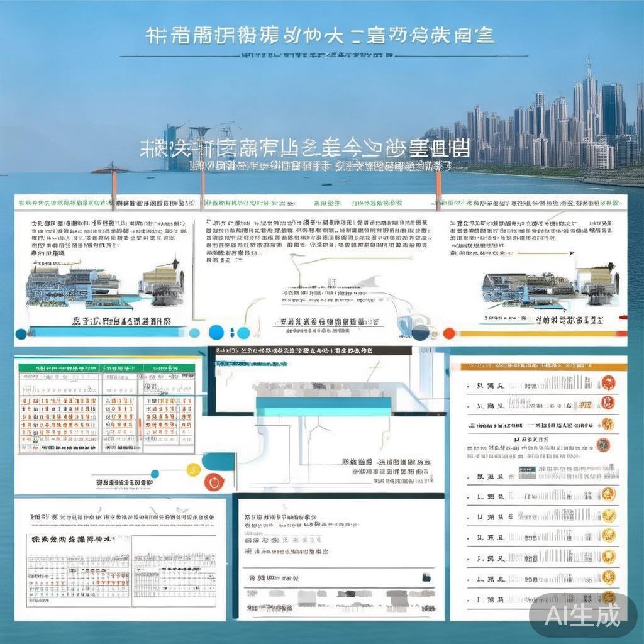Click the yellow circle icon below the green table
Image resolution: width=644 pixels, height=644 pixels.
(193, 469)
